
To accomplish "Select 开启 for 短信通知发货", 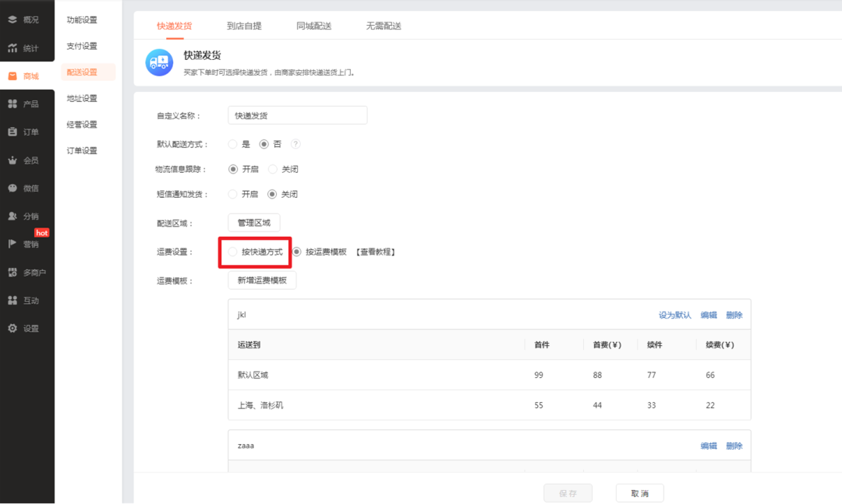I will pos(232,194).
